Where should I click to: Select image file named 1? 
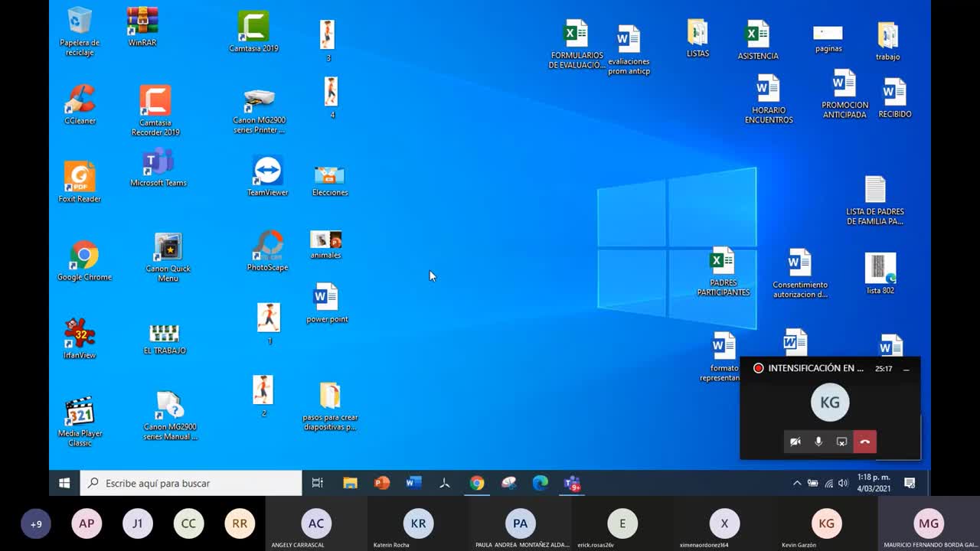coord(269,324)
